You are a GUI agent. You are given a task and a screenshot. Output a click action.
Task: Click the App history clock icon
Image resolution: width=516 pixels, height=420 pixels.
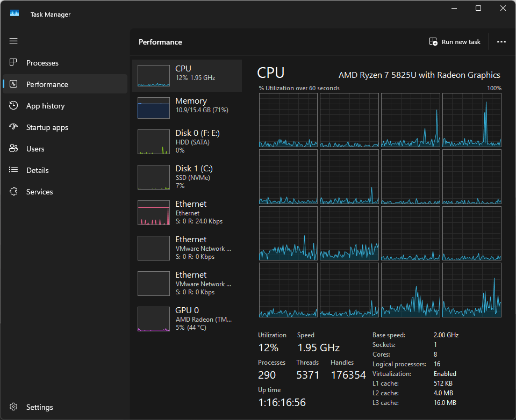pos(13,106)
